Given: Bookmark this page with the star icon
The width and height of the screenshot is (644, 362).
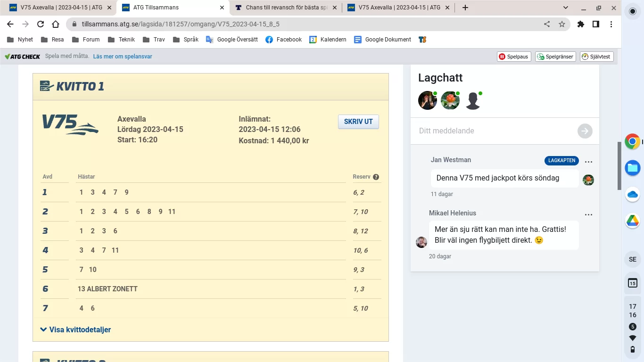Looking at the screenshot, I should [562, 24].
